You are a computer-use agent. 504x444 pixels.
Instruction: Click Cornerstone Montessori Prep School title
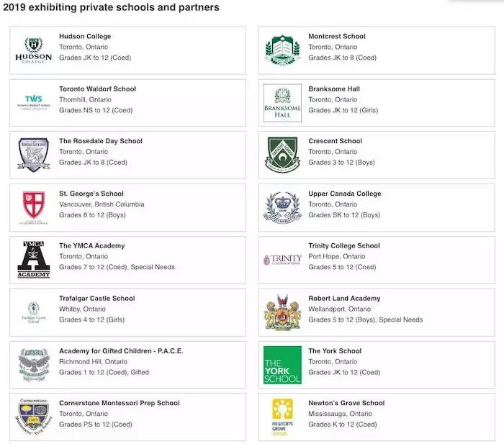click(x=120, y=403)
